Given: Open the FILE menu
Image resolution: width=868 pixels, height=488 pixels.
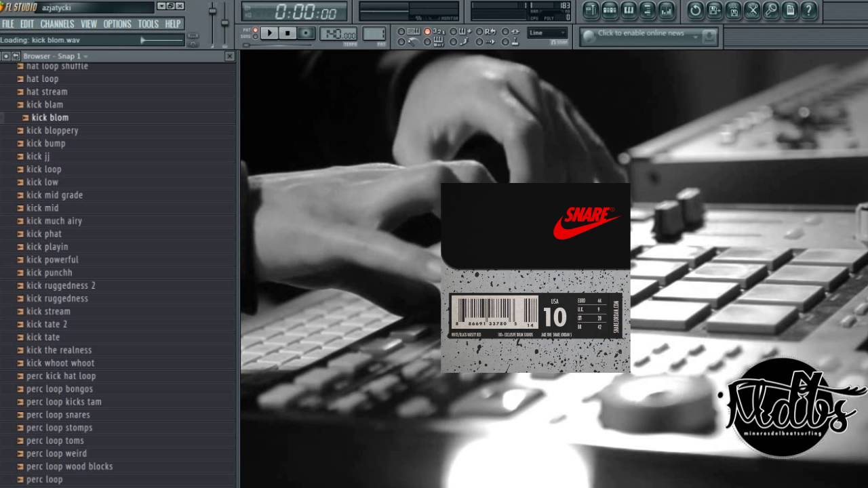Looking at the screenshot, I should pyautogui.click(x=8, y=24).
